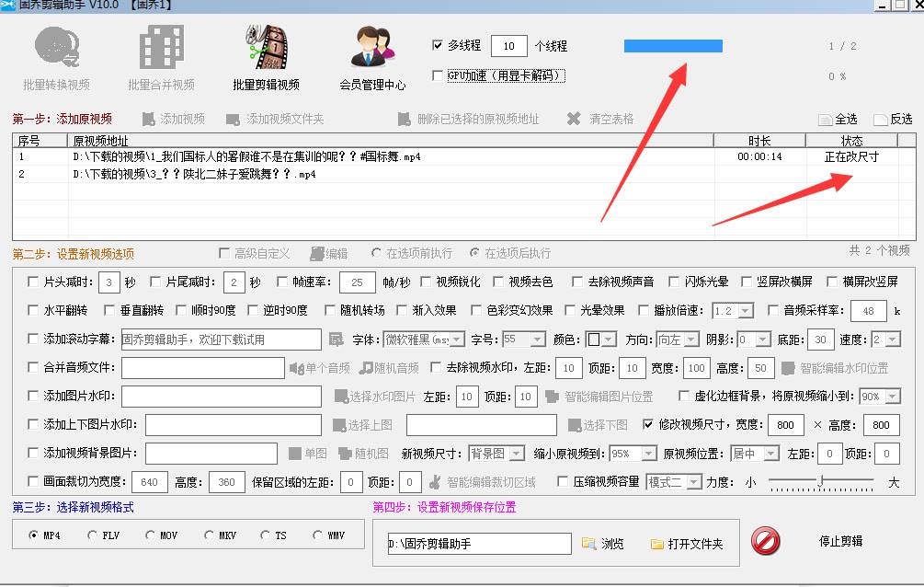Viewport: 924px width, 587px height.
Task: Select the second video row in table
Action: 463,174
